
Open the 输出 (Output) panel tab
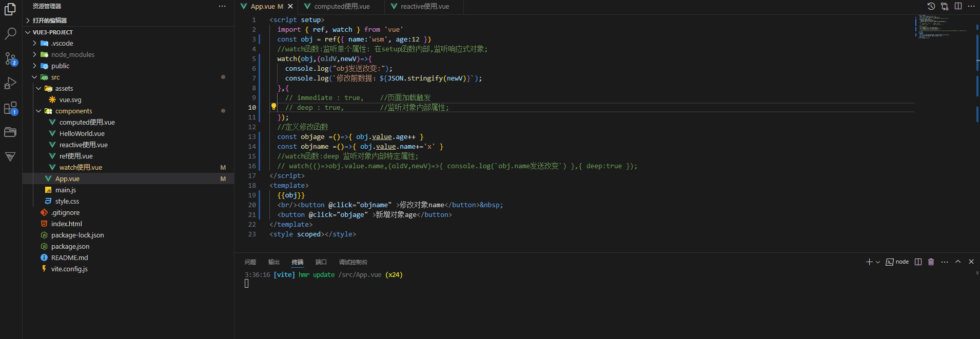point(274,262)
